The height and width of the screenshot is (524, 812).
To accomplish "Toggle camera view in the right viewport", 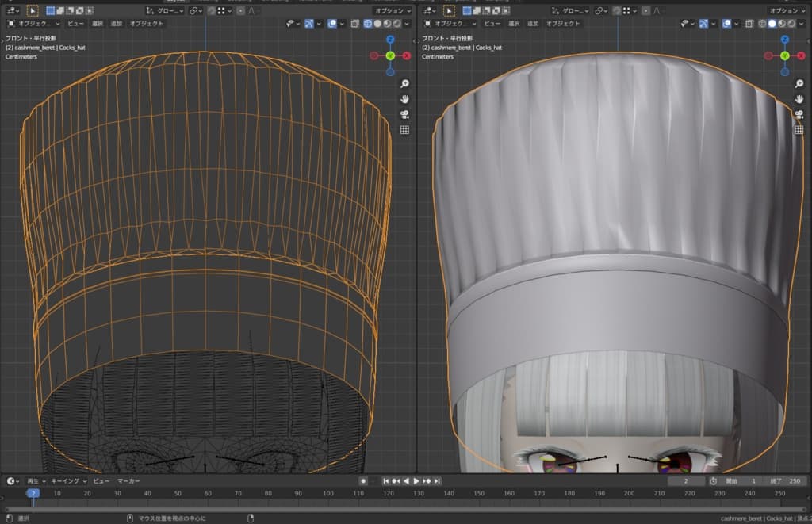I will point(799,114).
